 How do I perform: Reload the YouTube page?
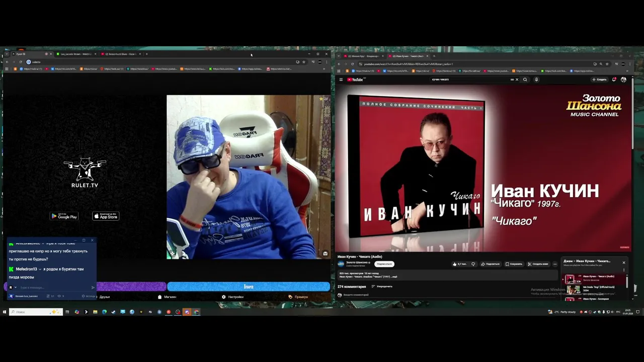(x=352, y=64)
